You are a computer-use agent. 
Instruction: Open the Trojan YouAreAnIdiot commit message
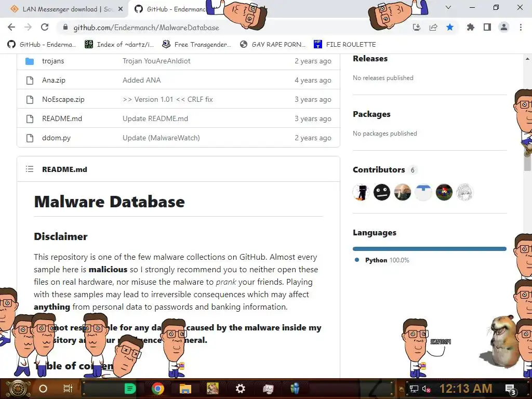coord(156,61)
